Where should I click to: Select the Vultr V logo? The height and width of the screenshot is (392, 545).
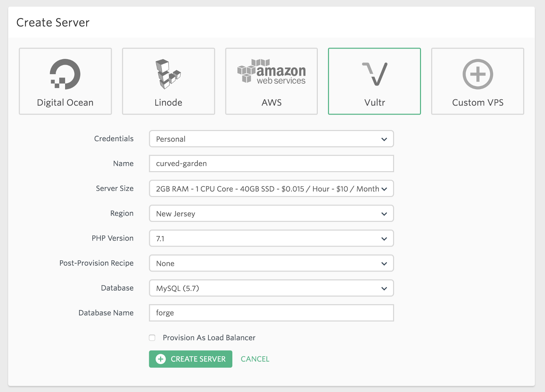click(375, 74)
